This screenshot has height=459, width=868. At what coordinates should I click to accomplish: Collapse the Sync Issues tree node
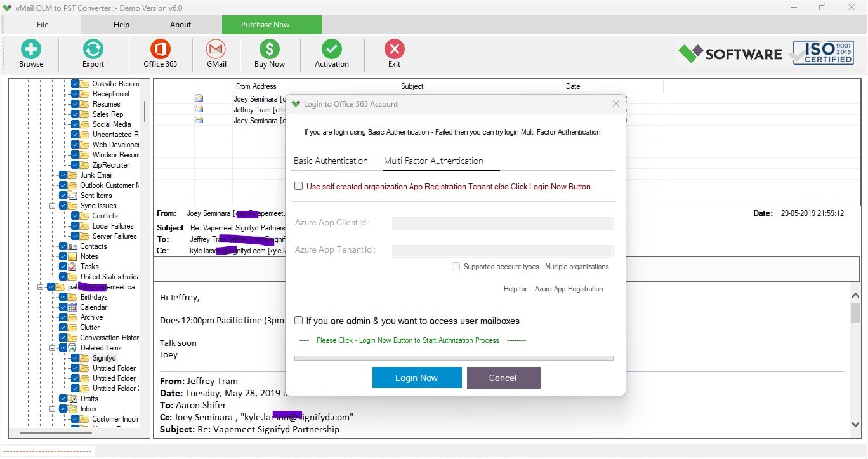click(x=53, y=206)
